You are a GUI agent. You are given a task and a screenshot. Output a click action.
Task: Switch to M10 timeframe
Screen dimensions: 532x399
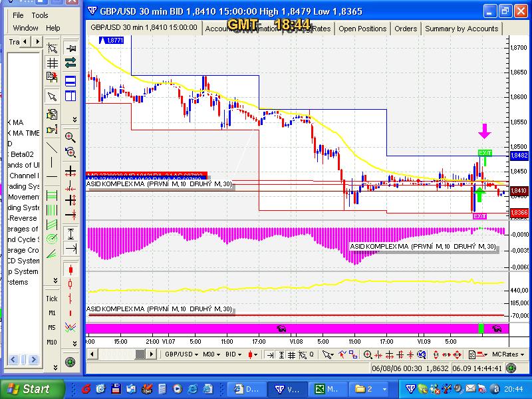click(x=52, y=342)
